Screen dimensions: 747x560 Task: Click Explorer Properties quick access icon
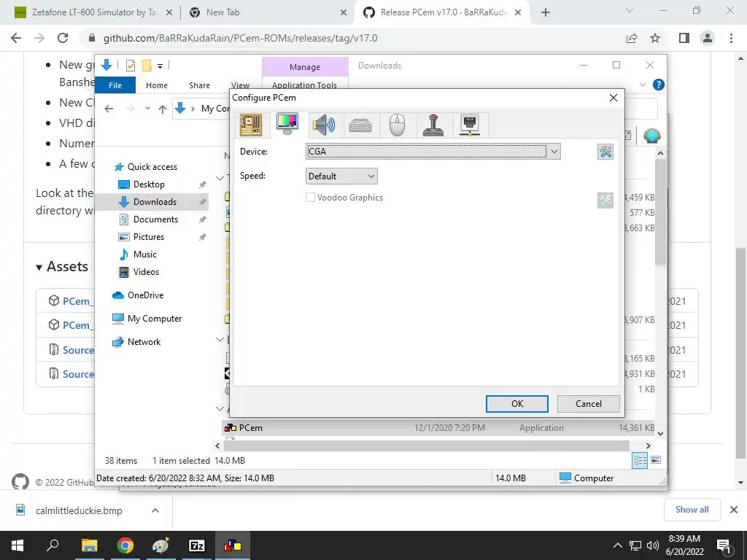click(x=130, y=66)
